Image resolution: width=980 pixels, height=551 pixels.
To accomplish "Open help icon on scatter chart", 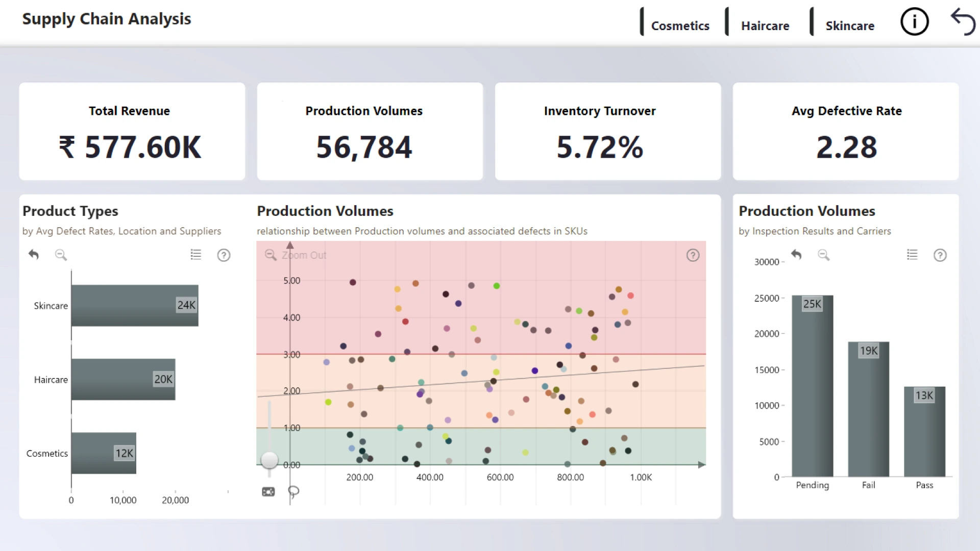I will 693,255.
